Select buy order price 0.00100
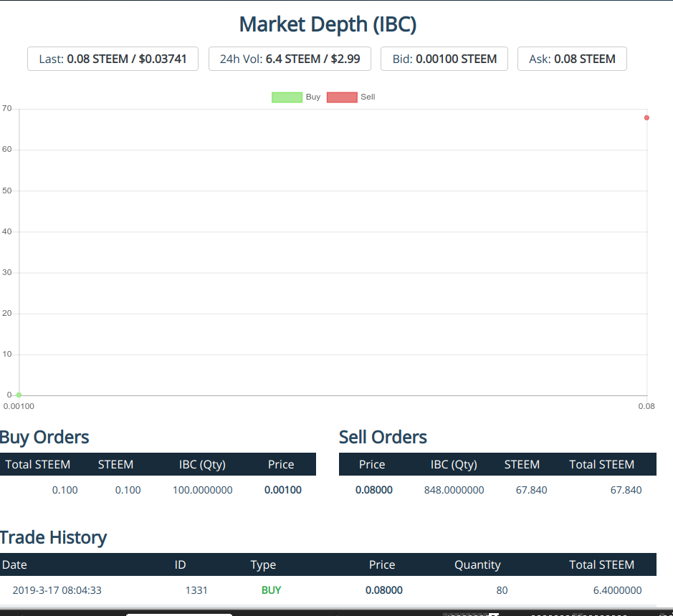This screenshot has width=673, height=616. point(283,490)
